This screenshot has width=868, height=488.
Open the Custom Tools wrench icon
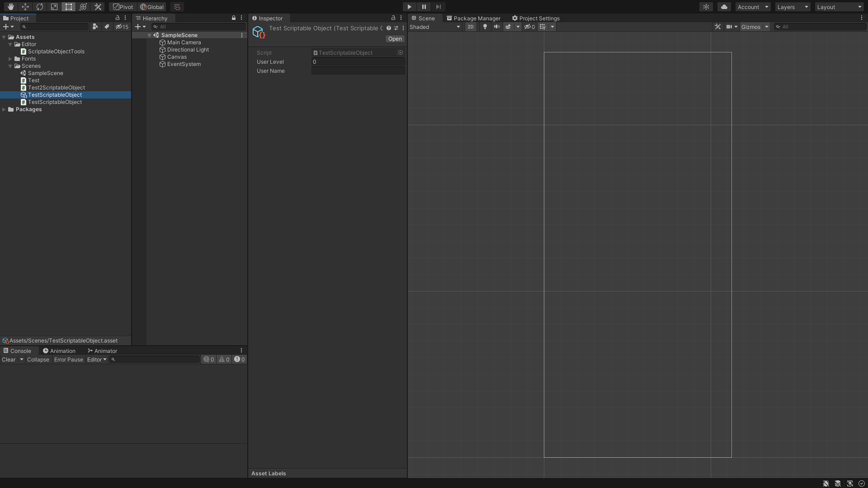tap(98, 7)
